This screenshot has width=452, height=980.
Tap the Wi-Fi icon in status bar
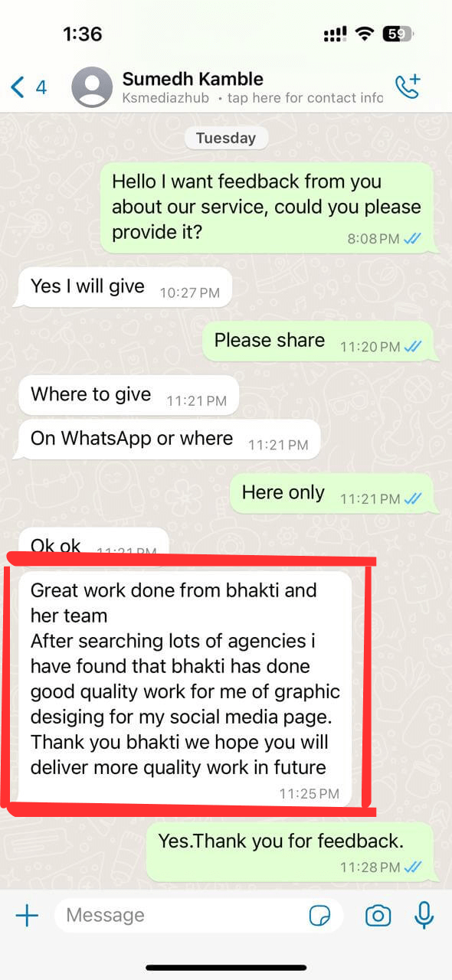[365, 34]
